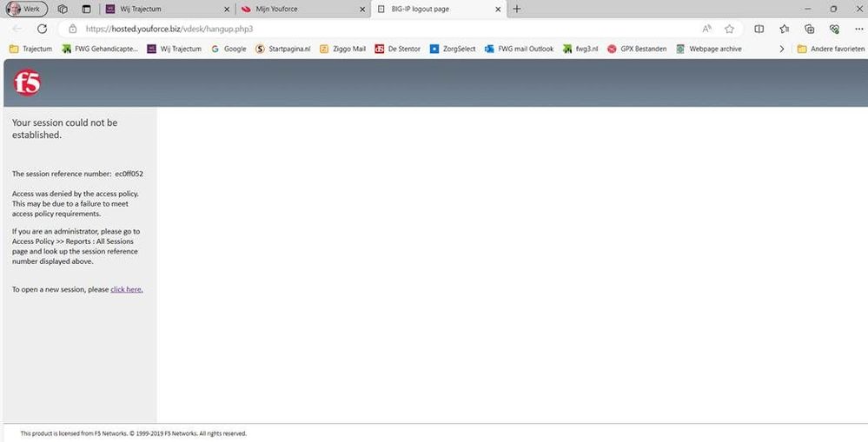The image size is (868, 442).
Task: Go back to previous page
Action: click(17, 29)
